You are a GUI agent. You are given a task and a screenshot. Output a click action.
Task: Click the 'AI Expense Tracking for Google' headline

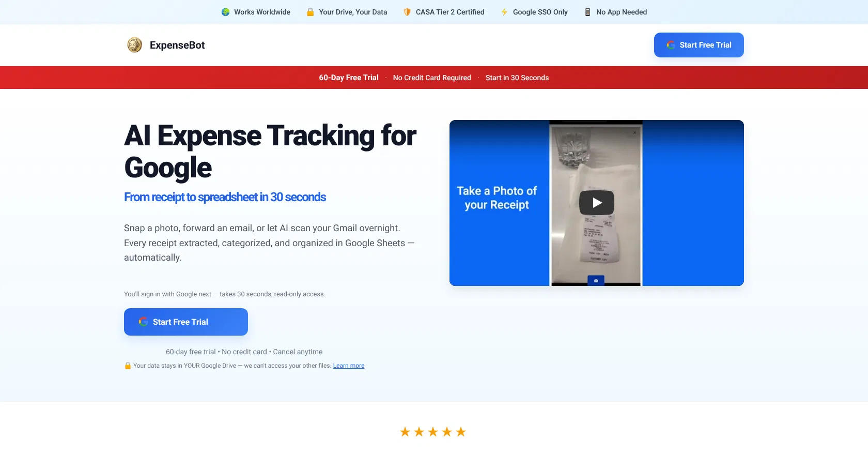coord(270,152)
